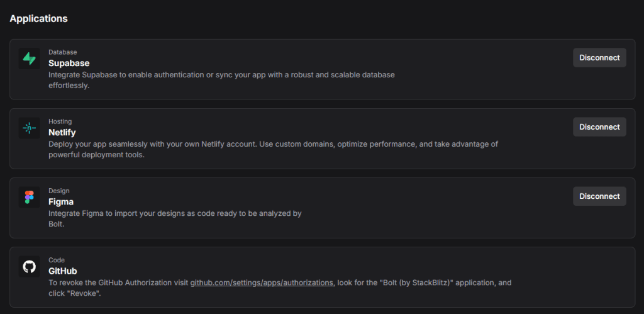
Task: Click the Netlify logo icon
Action: [29, 128]
